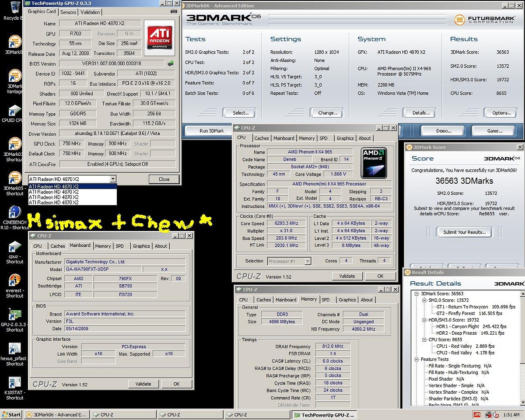
Task: Select the HDR1 - Canyon Flight row
Action: 471,327
